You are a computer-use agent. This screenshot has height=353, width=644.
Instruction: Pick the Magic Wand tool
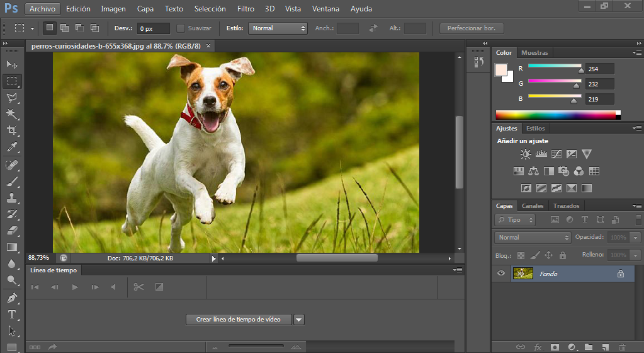12,114
